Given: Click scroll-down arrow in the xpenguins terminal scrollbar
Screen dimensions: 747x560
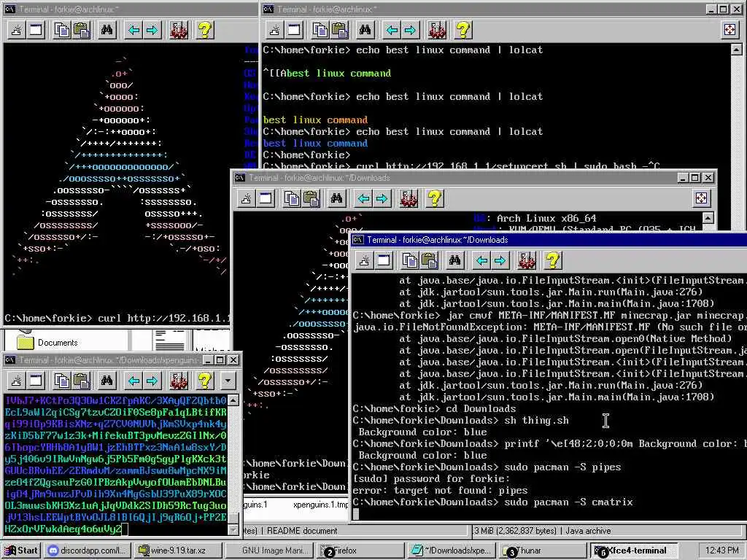Looking at the screenshot, I should click(x=233, y=529).
